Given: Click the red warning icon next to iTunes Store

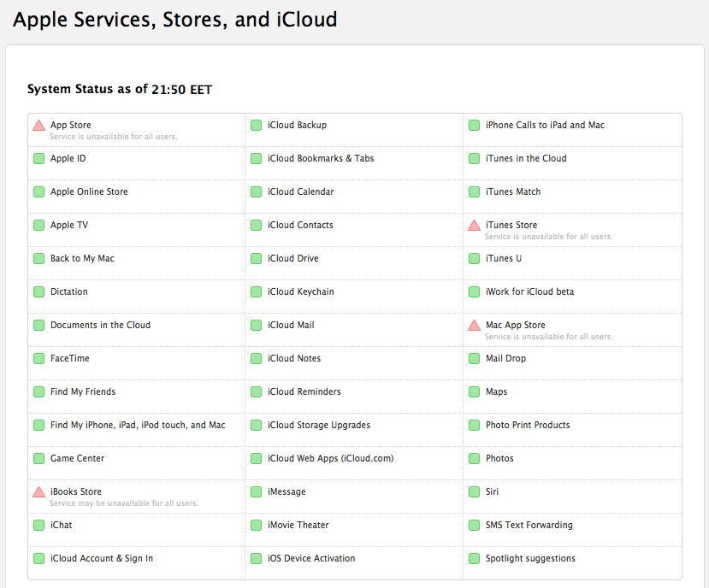Looking at the screenshot, I should point(474,226).
